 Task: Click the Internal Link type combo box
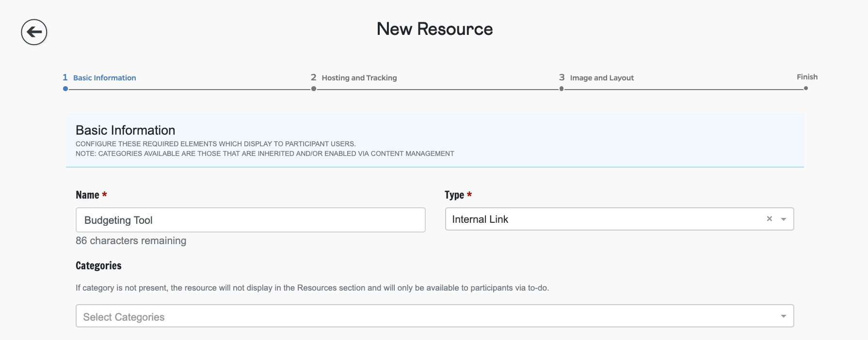point(601,219)
